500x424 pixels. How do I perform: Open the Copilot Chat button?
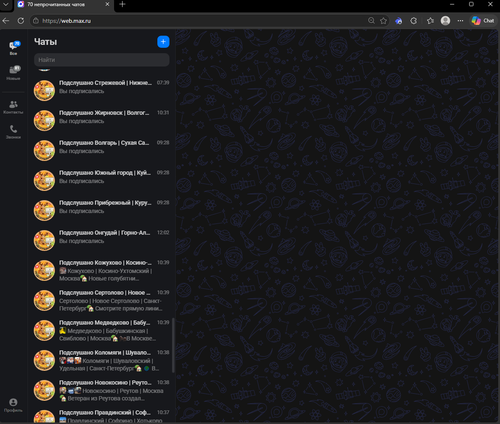click(x=483, y=21)
